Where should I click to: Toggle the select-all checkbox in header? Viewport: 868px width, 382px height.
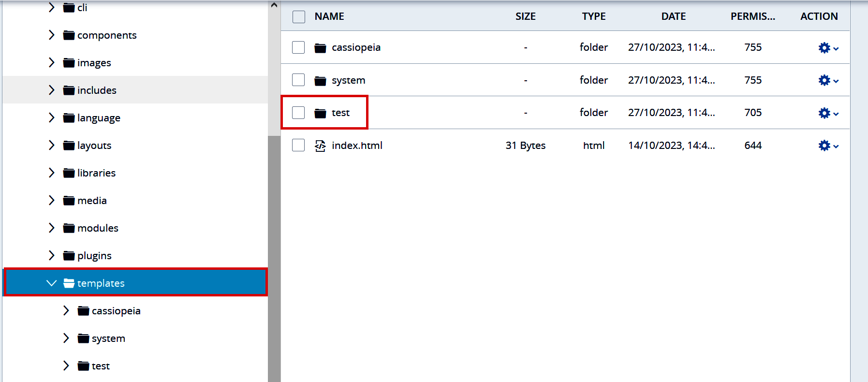tap(299, 17)
